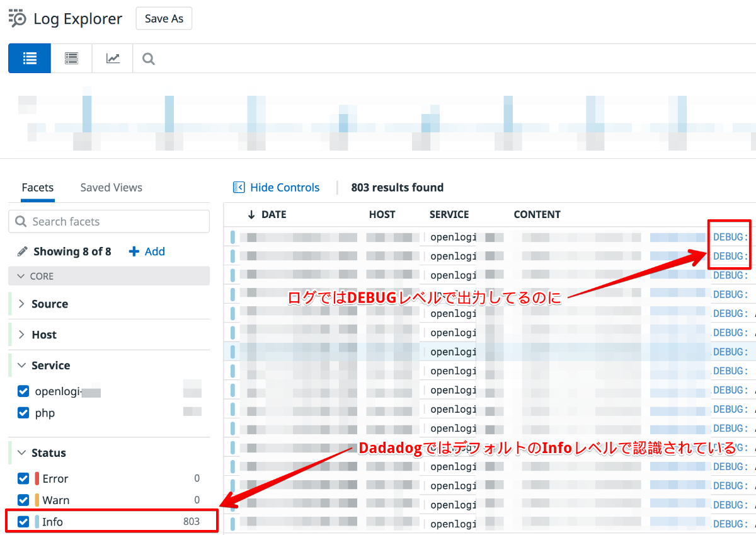Viewport: 756px width, 535px height.
Task: Click the 'Showing 8 of 8' label
Action: click(72, 251)
